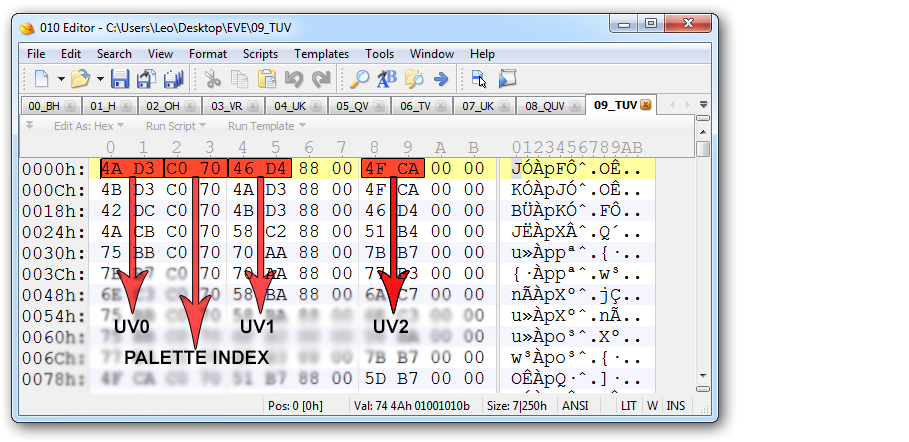Open the Run Script dropdown
The height and width of the screenshot is (442, 909).
pyautogui.click(x=176, y=126)
